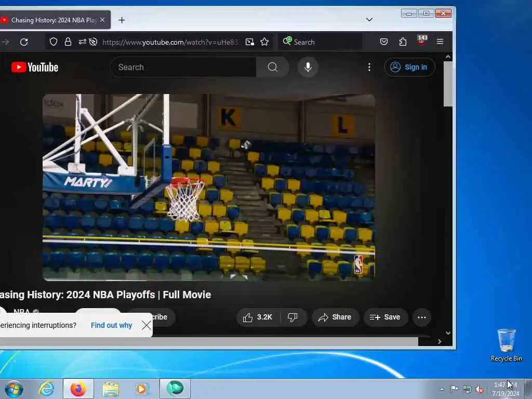This screenshot has height=399, width=532.
Task: Click the site security padlock icon
Action: pos(68,42)
